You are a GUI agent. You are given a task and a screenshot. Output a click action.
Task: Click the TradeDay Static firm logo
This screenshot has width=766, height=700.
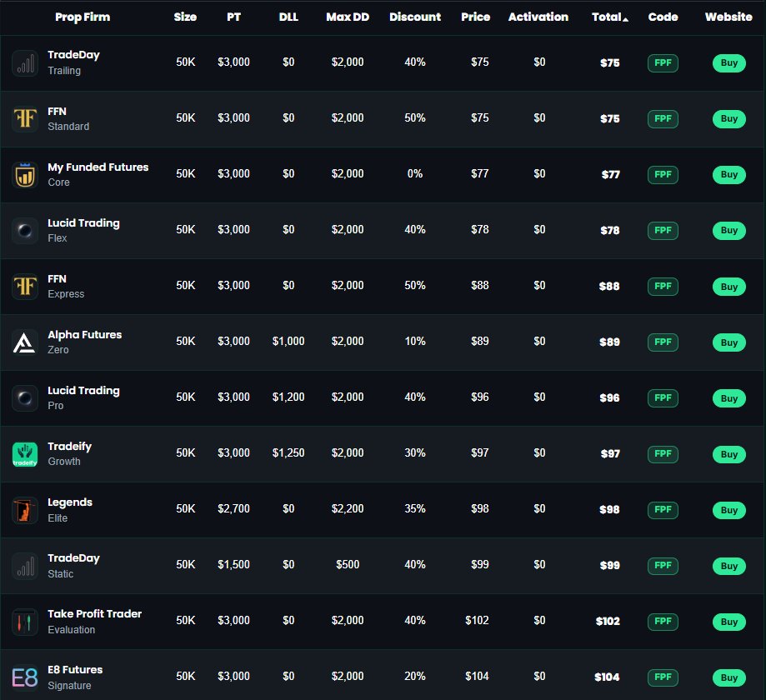coord(25,565)
